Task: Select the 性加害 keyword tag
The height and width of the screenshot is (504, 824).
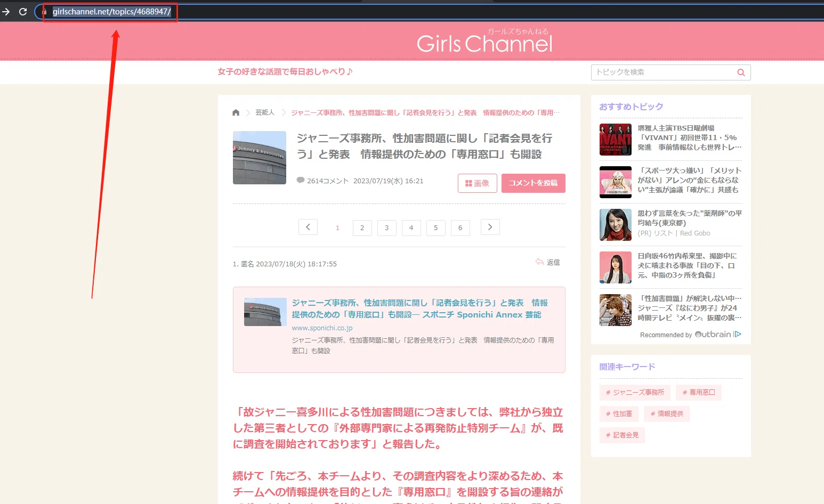Action: [619, 414]
